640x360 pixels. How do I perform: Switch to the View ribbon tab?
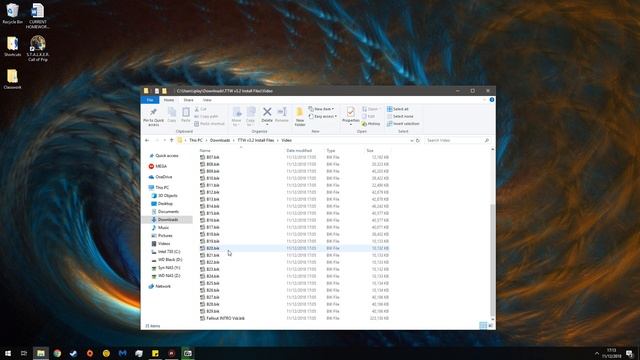click(x=207, y=100)
